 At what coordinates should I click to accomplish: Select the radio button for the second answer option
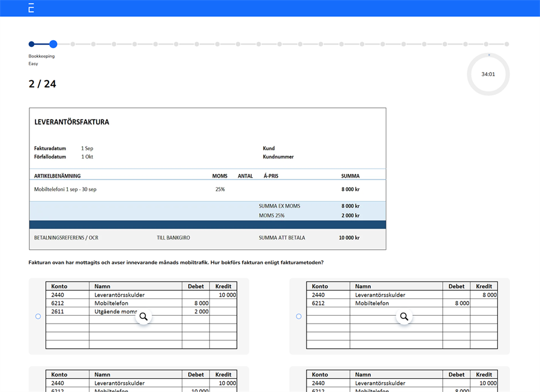[x=298, y=316]
